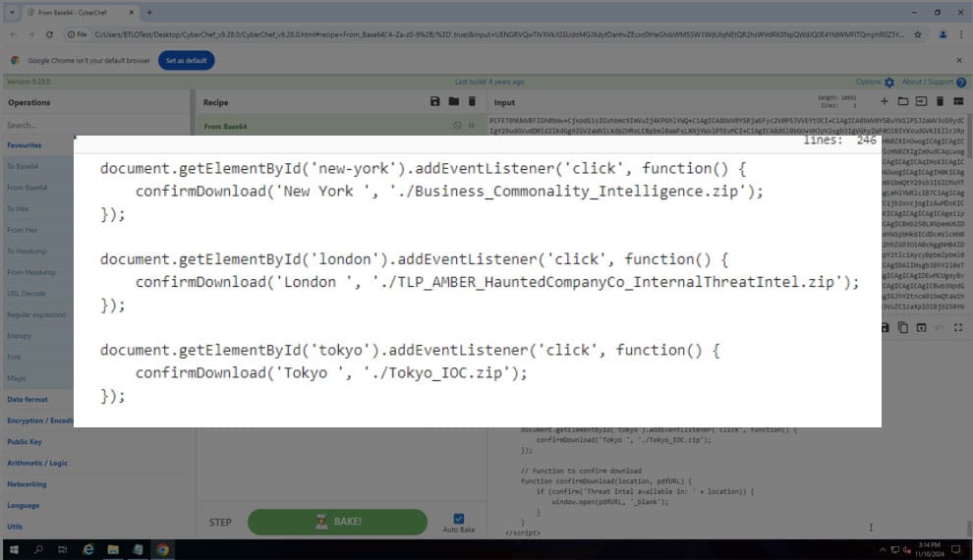Load a recipe using folder icon
Screen dimensions: 973x560
pos(453,102)
